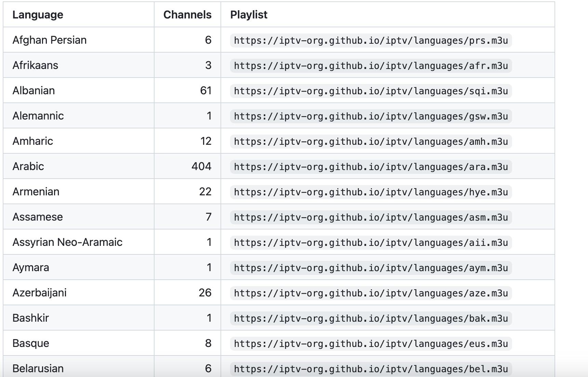Click Assamese channel count 7

point(209,217)
